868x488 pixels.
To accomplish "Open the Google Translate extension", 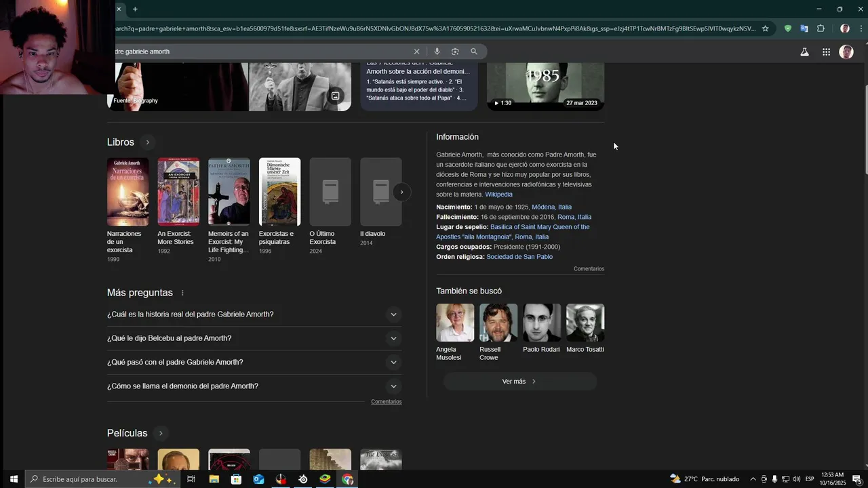I will coord(804,28).
